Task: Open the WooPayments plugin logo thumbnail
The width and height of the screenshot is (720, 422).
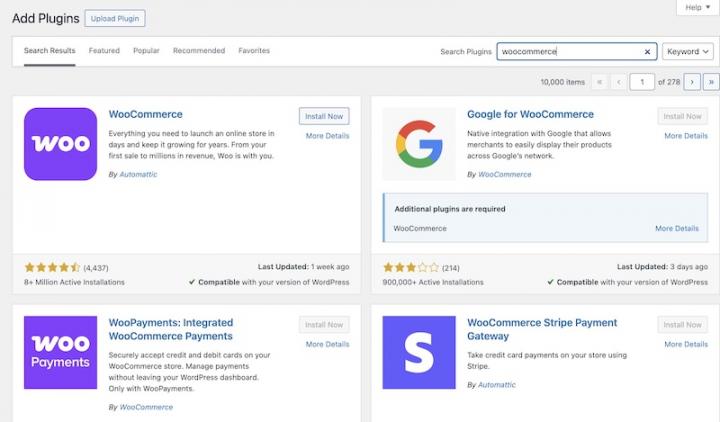Action: (x=60, y=352)
